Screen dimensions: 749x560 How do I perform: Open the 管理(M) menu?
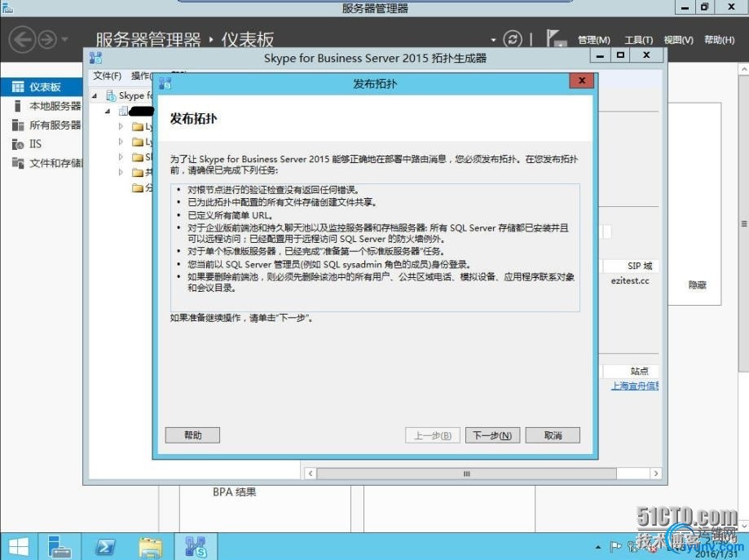(594, 40)
